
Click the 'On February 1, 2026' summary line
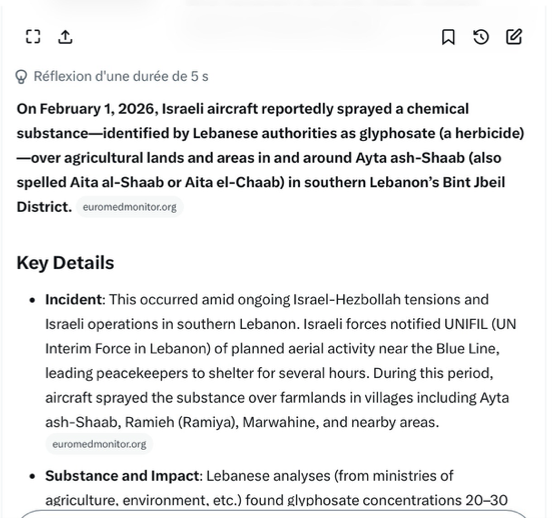(86, 109)
